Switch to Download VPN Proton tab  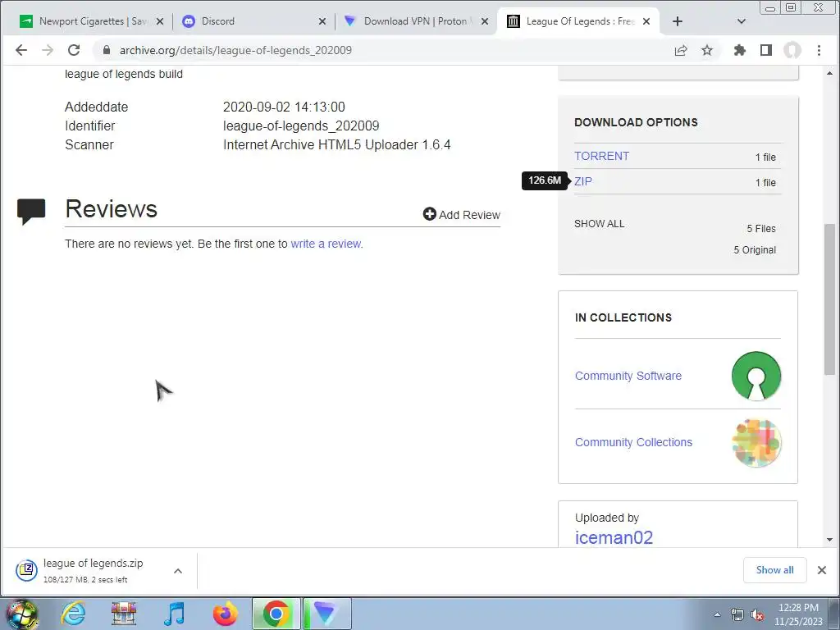click(x=416, y=21)
